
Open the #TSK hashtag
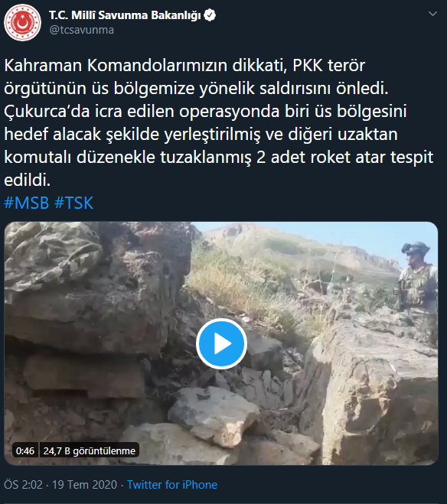point(74,203)
